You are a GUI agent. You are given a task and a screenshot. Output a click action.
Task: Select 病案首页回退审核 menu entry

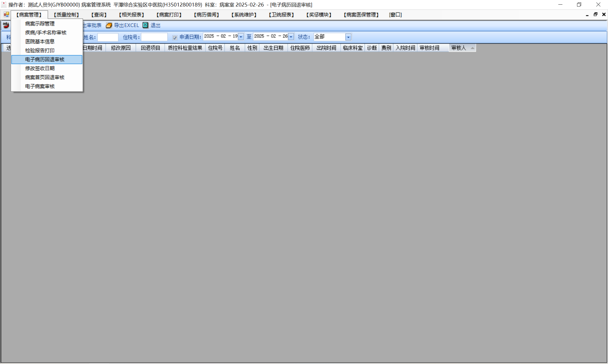coord(45,77)
